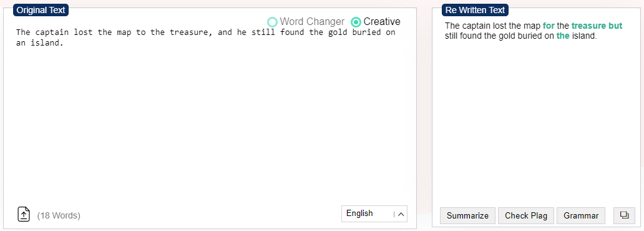Viewport: 644px width, 231px height.
Task: Click the Grammar button
Action: (581, 216)
